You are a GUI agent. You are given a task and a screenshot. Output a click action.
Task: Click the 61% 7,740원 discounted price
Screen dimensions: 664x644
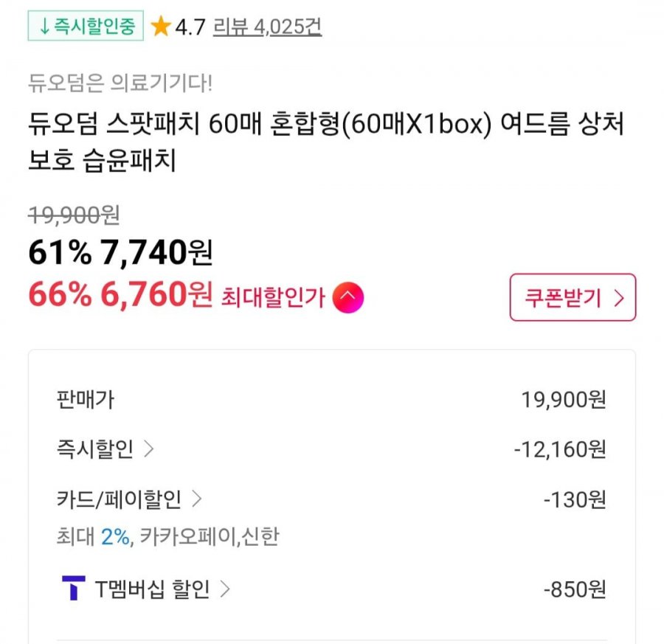120,252
